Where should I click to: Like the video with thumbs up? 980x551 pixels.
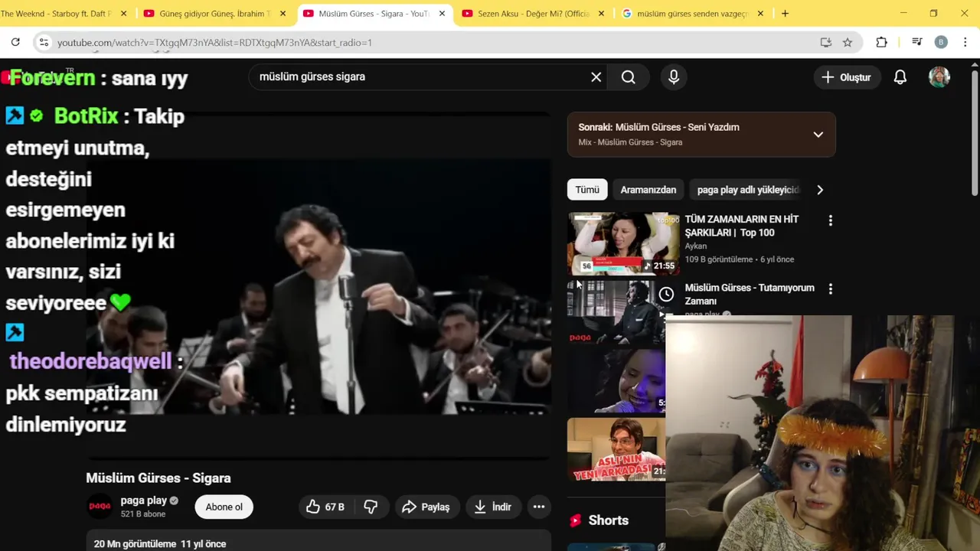tap(325, 507)
